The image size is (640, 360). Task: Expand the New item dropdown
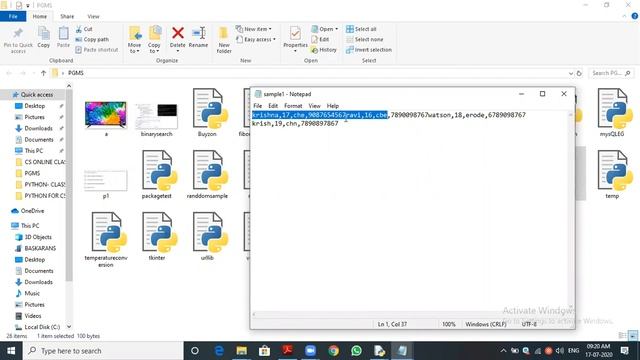[270, 29]
